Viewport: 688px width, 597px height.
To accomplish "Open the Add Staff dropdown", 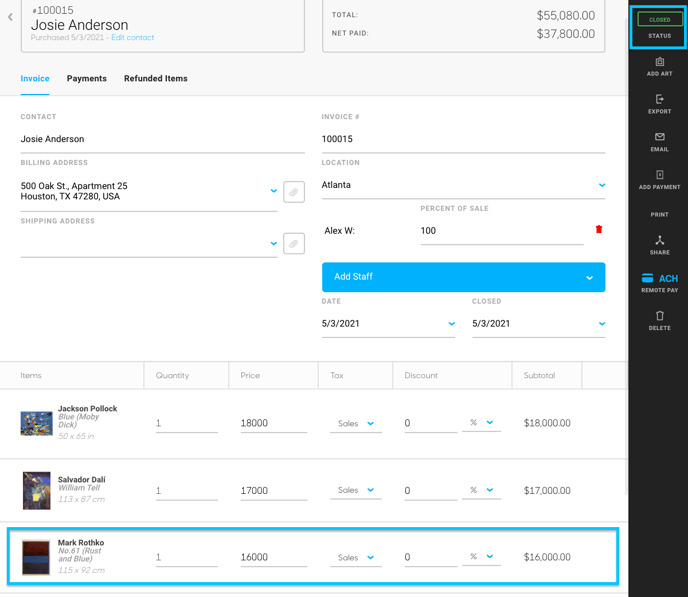I will point(463,277).
